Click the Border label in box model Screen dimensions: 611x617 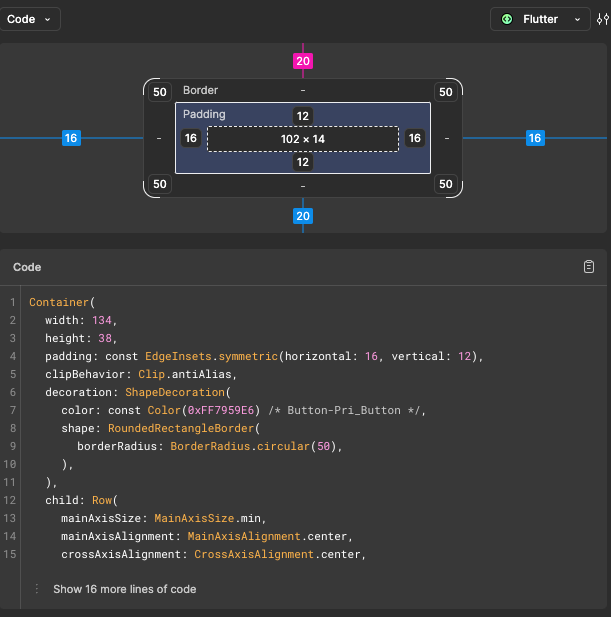[200, 90]
